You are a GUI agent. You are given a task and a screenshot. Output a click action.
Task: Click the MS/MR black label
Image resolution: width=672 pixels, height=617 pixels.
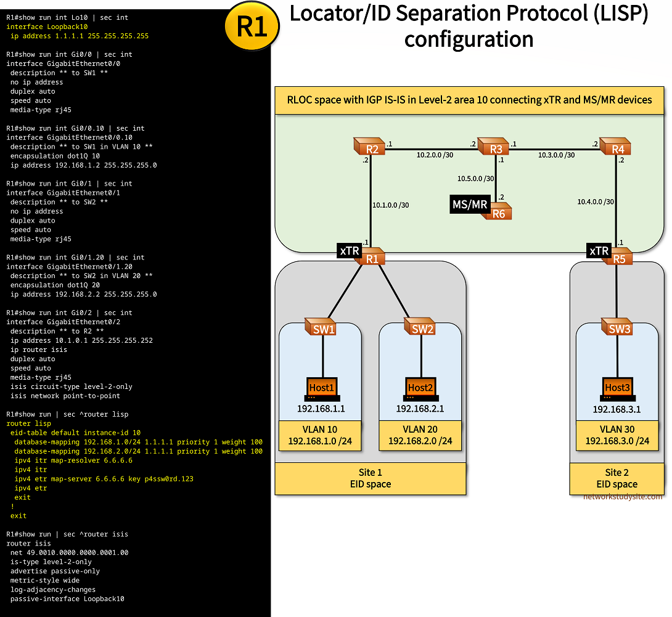[470, 204]
